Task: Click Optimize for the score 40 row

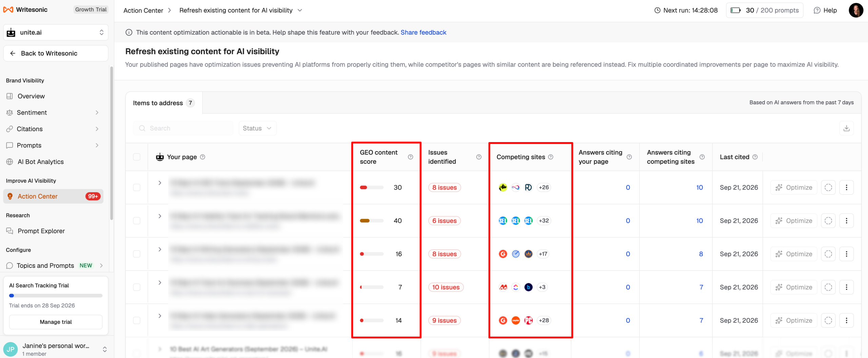Action: (x=794, y=221)
